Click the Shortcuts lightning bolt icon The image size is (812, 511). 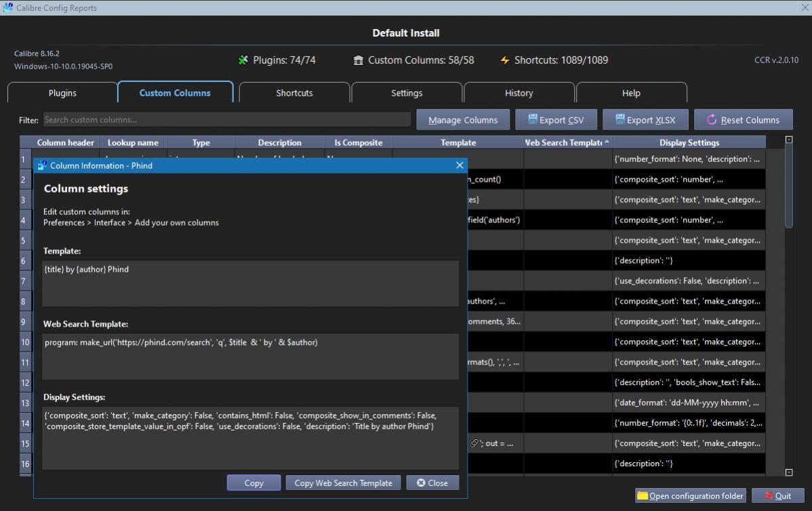pos(504,60)
